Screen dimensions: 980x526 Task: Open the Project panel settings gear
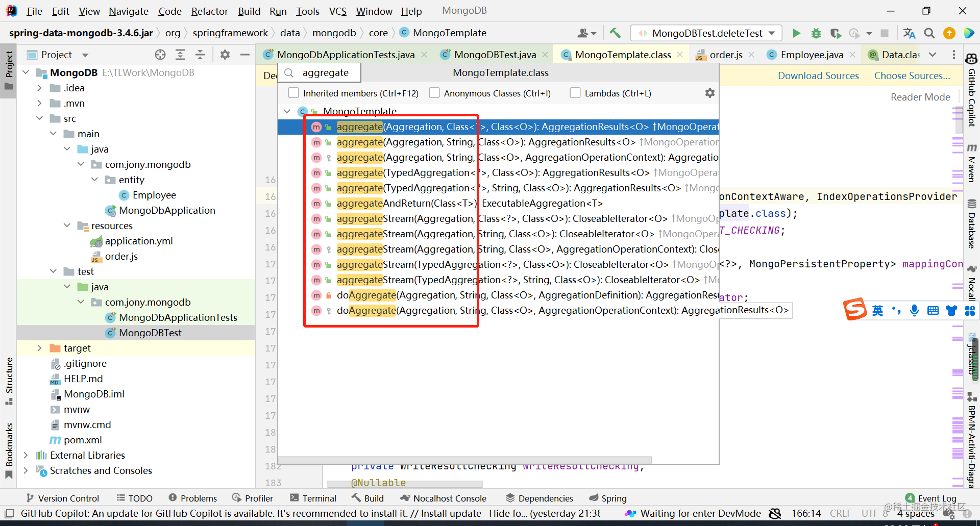pos(225,55)
